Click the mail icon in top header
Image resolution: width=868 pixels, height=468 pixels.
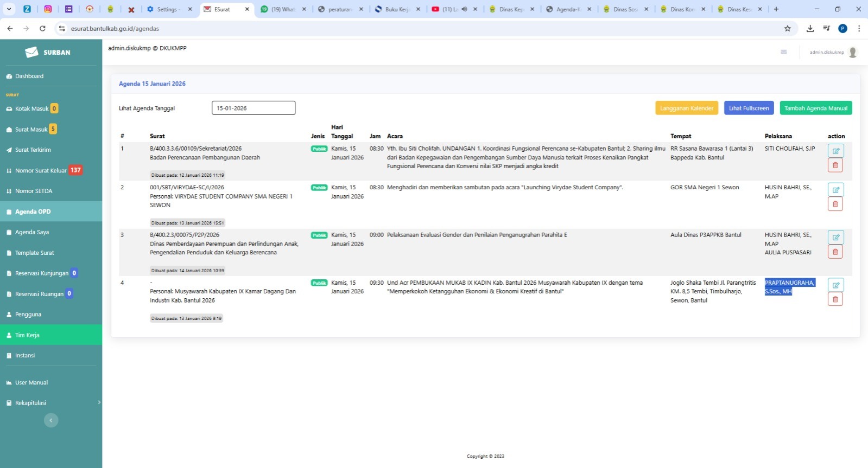coord(783,52)
